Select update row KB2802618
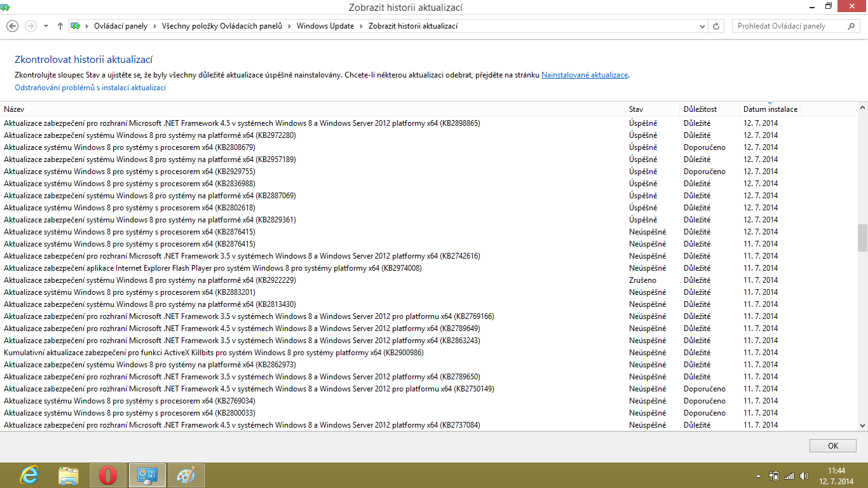This screenshot has width=868, height=488. pos(428,208)
